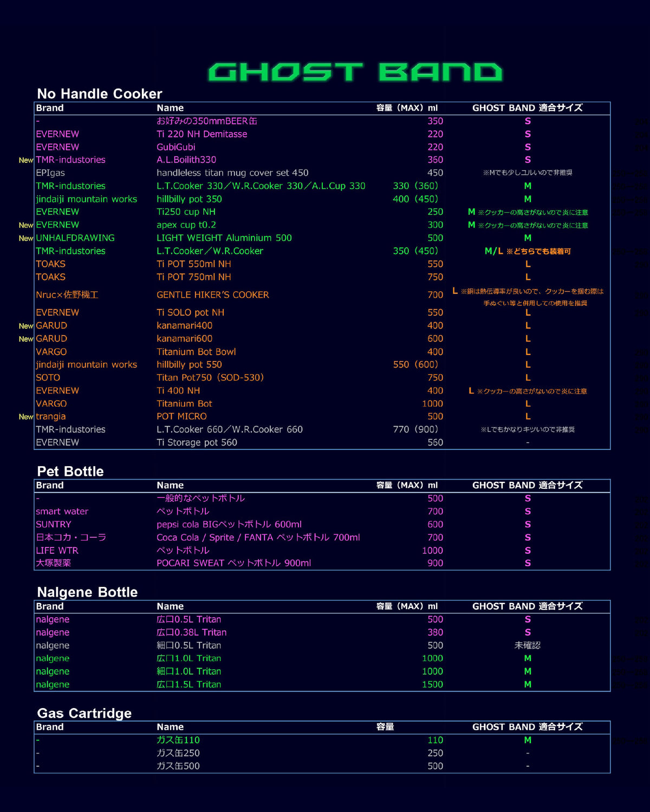Click '広口0.5L Tritan' bottle name

(x=189, y=619)
